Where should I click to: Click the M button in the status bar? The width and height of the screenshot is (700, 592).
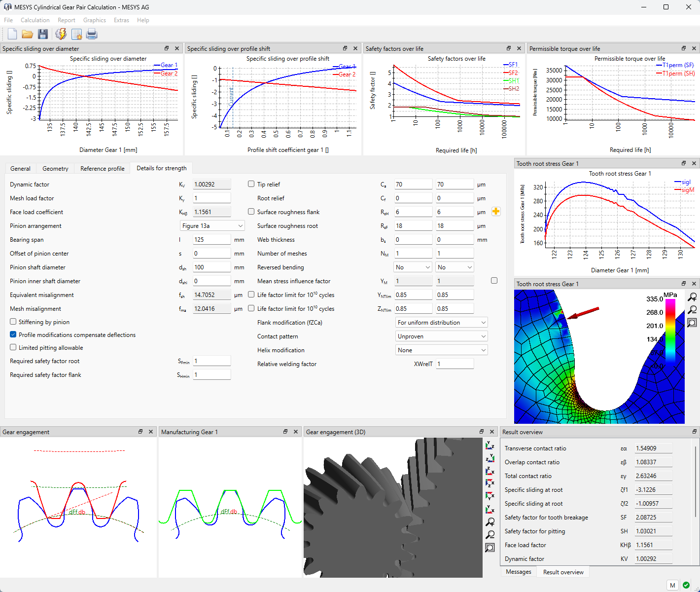pos(673,585)
